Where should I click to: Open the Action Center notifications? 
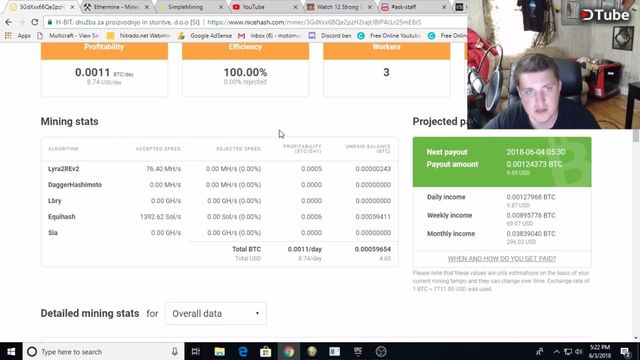coord(625,351)
